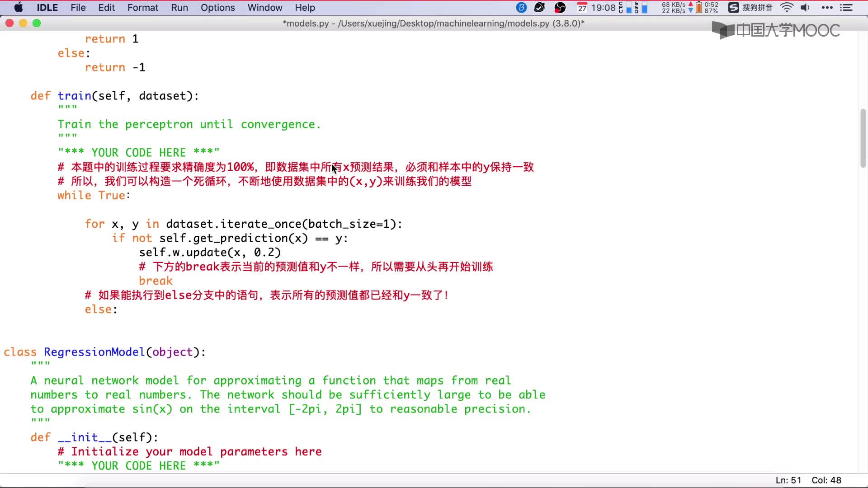Close the models.py window
This screenshot has height=488, width=868.
click(x=9, y=23)
